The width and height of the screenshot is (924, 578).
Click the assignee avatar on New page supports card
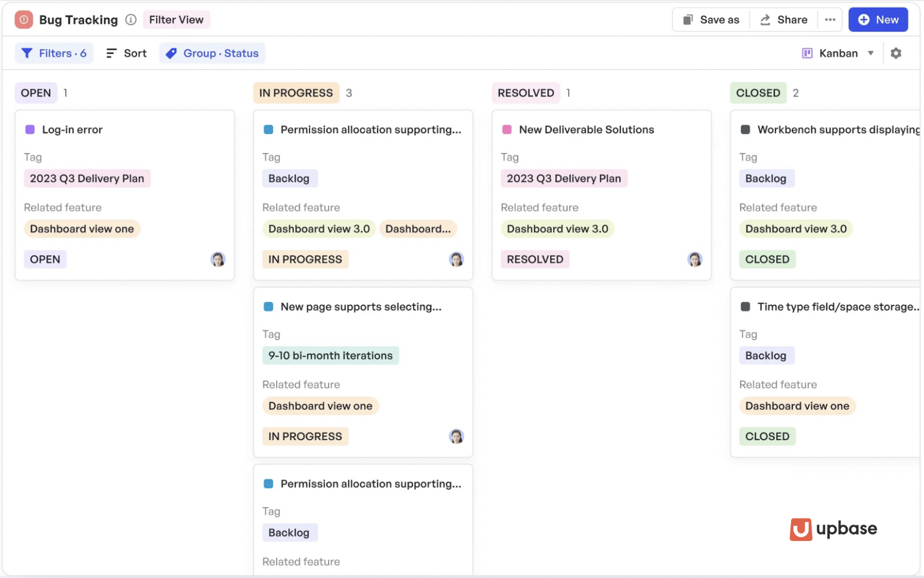(456, 436)
